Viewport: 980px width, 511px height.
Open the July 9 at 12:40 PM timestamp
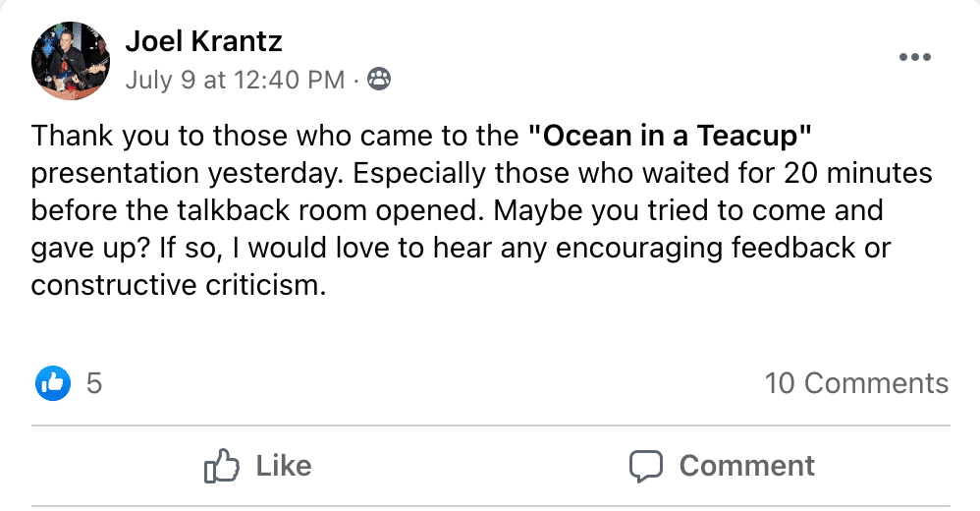(235, 80)
